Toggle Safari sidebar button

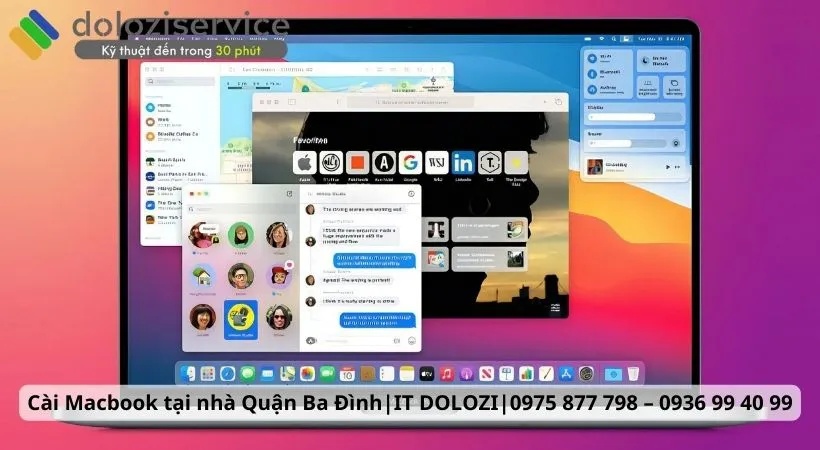pos(292,102)
